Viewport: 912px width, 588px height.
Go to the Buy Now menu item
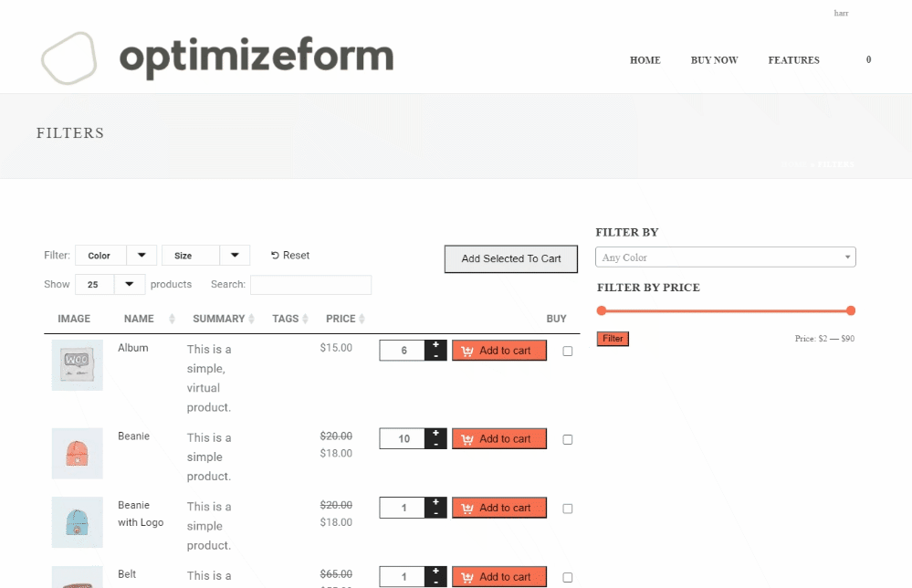point(714,60)
